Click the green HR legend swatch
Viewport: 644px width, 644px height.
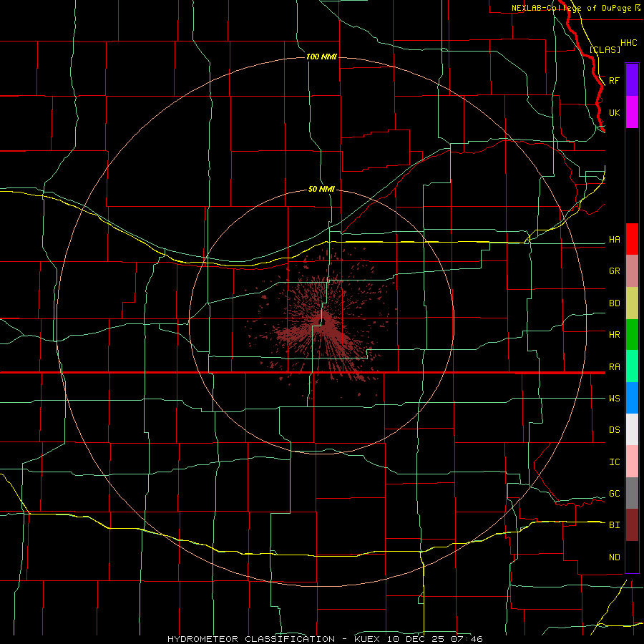(x=632, y=335)
